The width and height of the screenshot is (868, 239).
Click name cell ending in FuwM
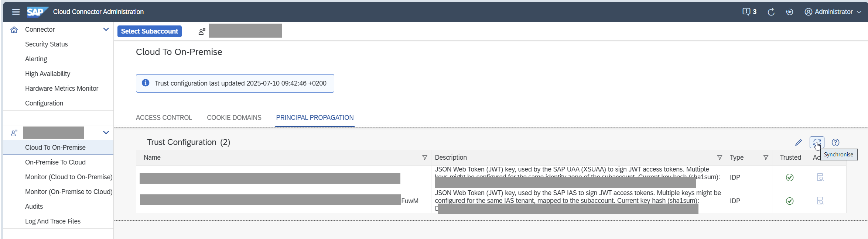click(x=283, y=201)
